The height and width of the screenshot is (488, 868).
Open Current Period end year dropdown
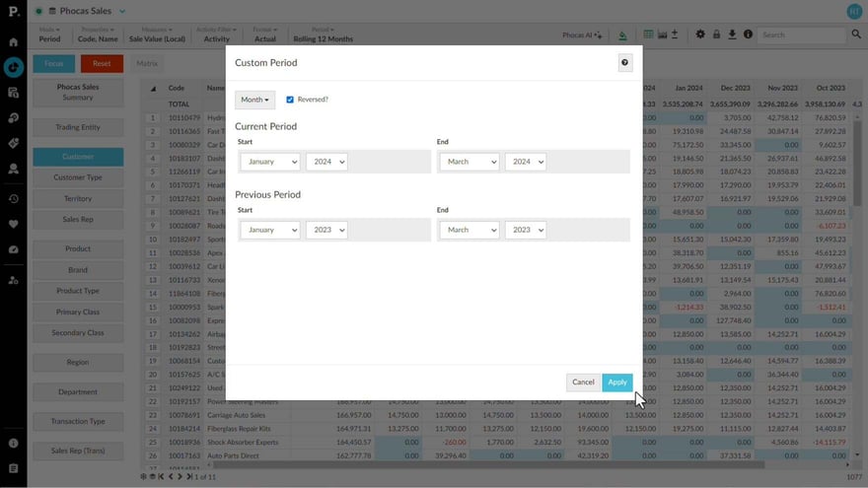click(525, 162)
